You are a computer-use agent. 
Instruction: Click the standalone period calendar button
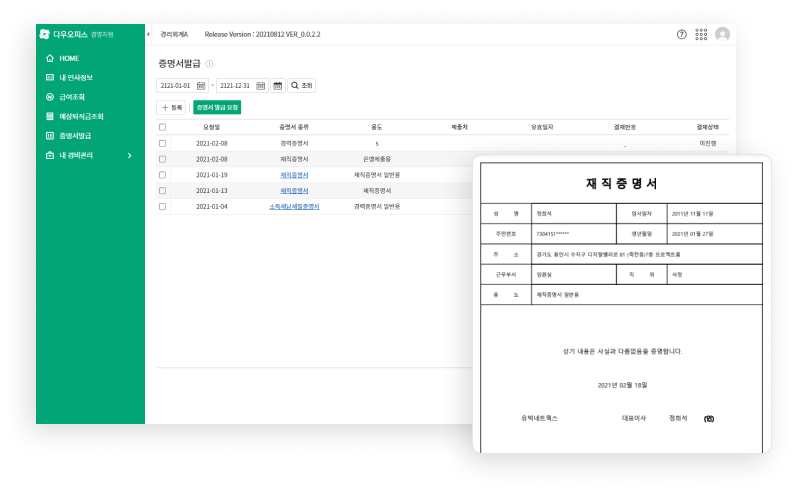pos(278,85)
